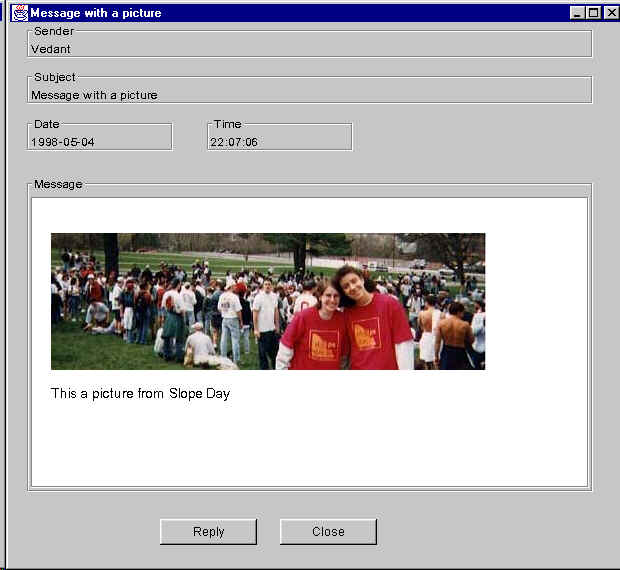This screenshot has height=570, width=620.
Task: Maximize the message window
Action: pos(594,13)
